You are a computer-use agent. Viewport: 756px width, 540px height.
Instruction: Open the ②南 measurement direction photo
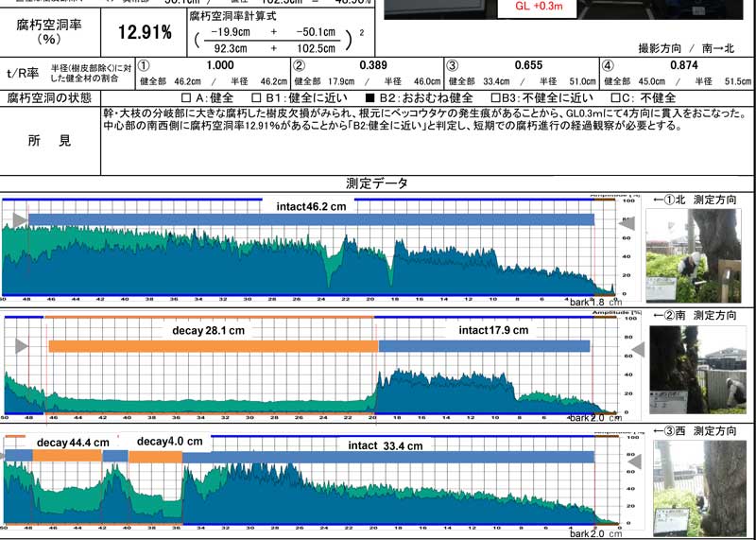[x=697, y=370]
